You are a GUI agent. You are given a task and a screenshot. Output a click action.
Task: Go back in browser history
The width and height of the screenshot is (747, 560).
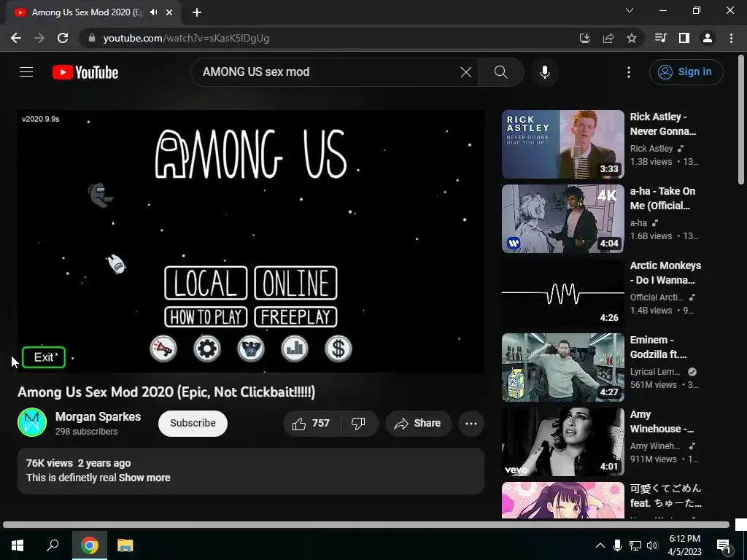[16, 38]
